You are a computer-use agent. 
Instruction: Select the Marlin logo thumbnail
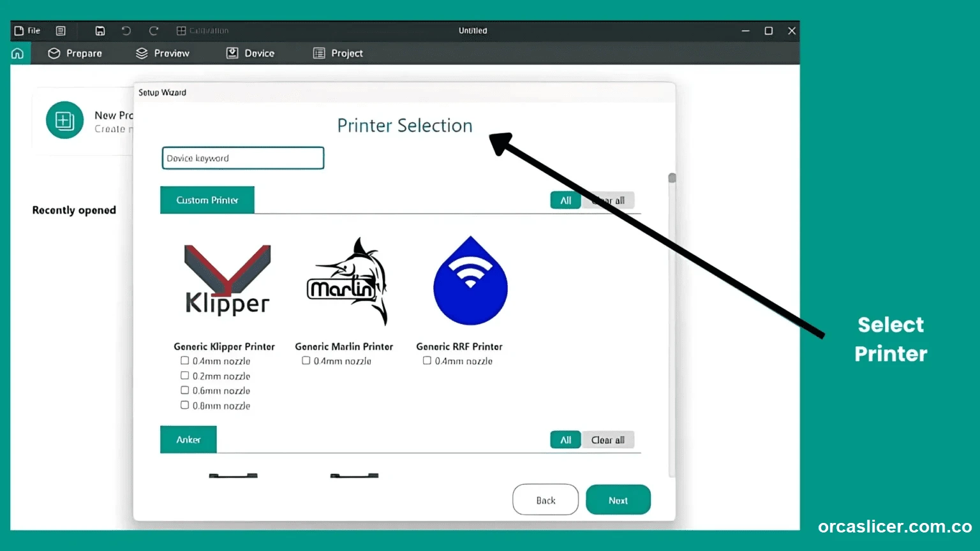347,282
